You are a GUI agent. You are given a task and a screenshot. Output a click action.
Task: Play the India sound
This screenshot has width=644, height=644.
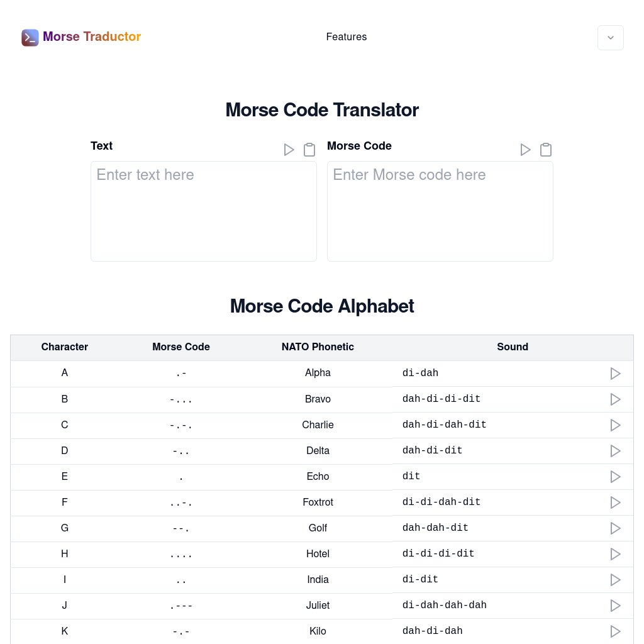pyautogui.click(x=615, y=580)
